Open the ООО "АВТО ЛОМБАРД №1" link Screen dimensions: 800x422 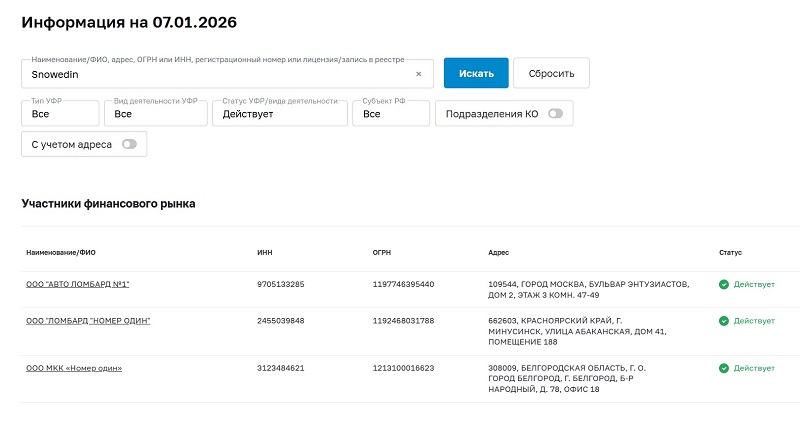coord(78,285)
